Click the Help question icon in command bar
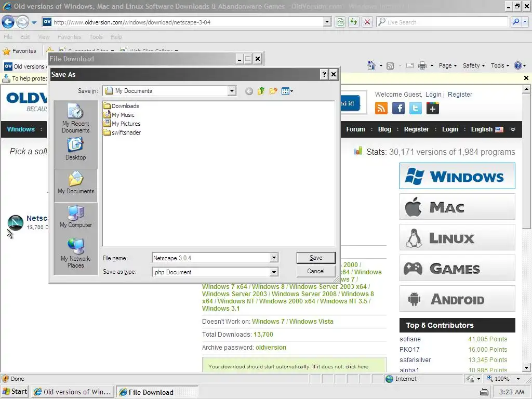532x399 pixels. (518, 65)
